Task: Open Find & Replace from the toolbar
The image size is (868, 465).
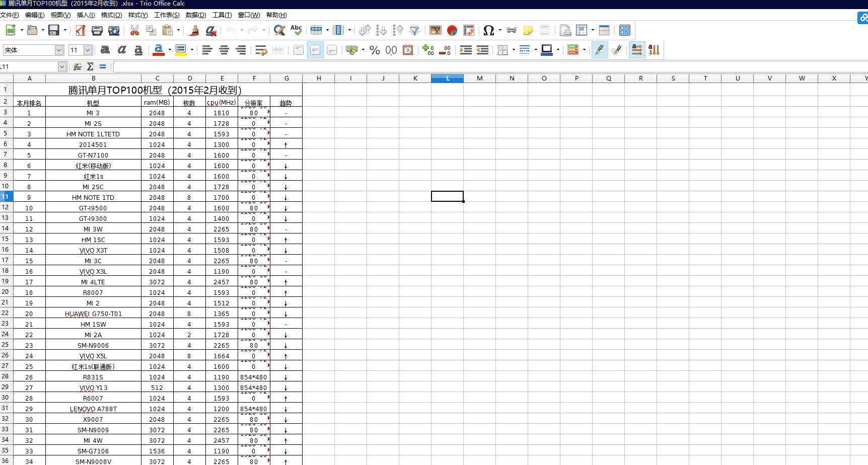Action: [x=279, y=30]
